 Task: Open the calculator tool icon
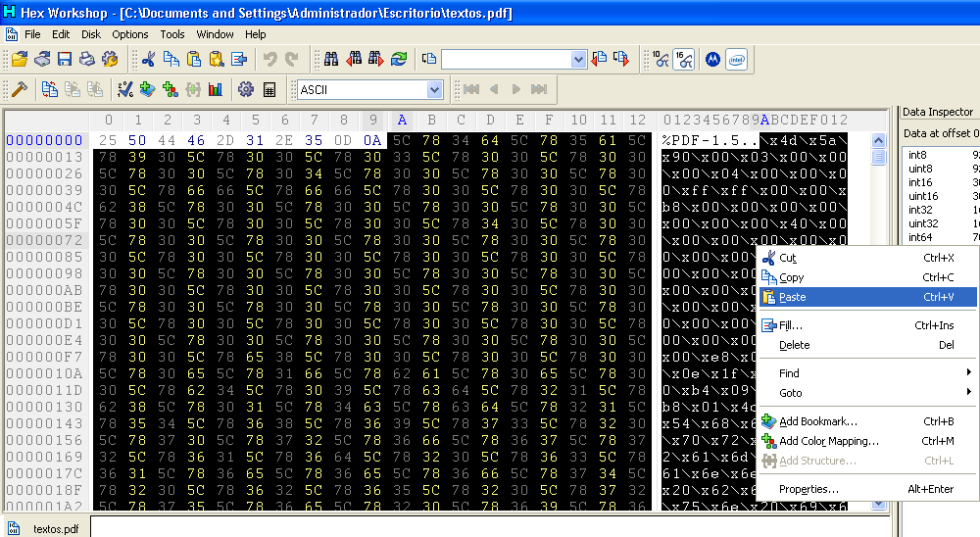pos(269,89)
